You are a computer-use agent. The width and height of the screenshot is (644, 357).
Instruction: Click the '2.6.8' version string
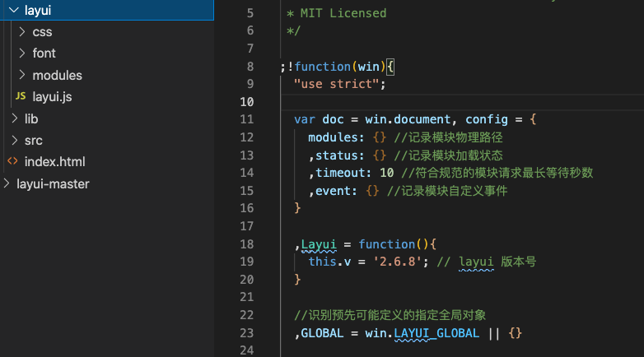click(397, 262)
